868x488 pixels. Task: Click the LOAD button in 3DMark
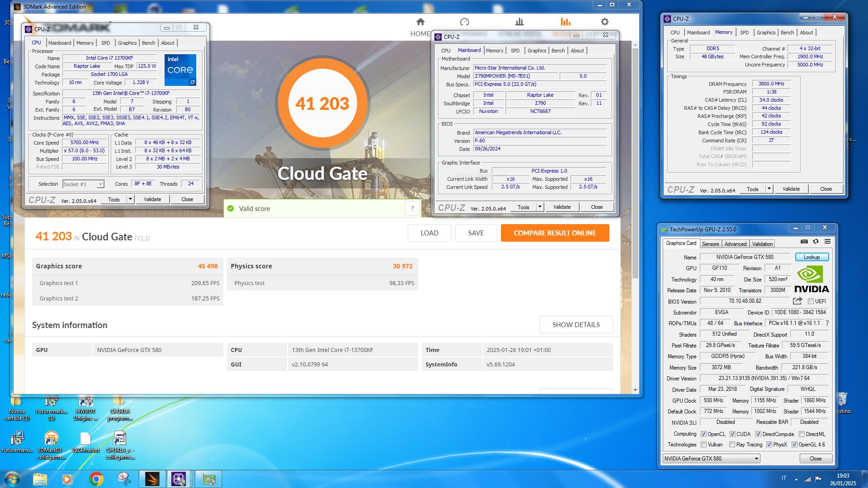429,233
